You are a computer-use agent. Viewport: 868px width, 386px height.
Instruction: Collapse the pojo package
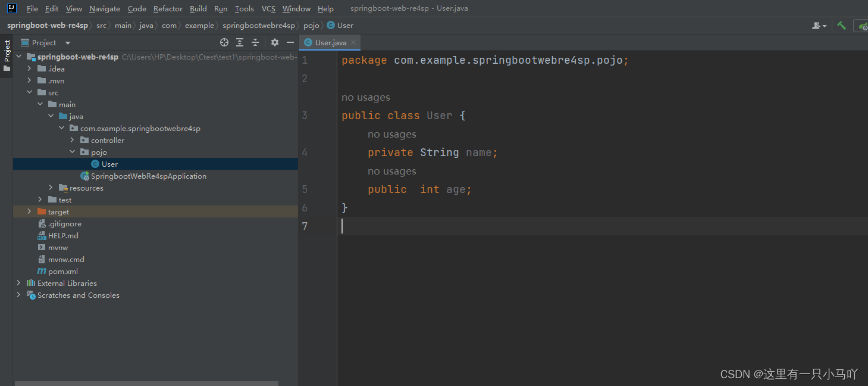(72, 152)
